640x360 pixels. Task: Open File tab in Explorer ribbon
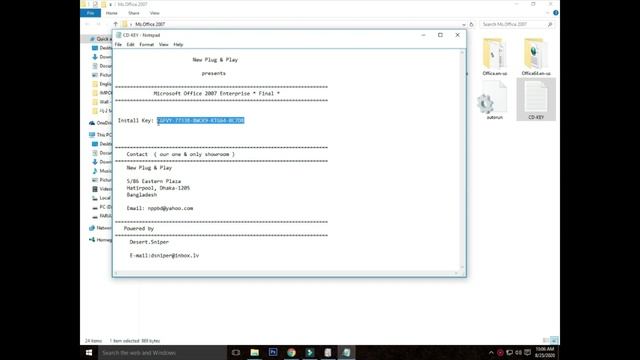coord(91,13)
